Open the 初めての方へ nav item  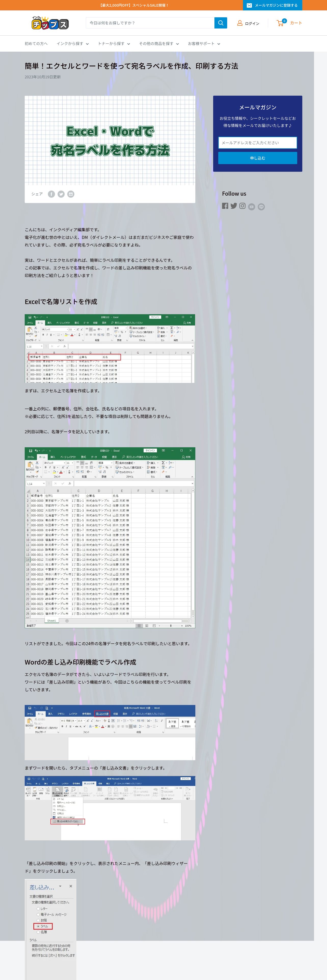point(36,44)
